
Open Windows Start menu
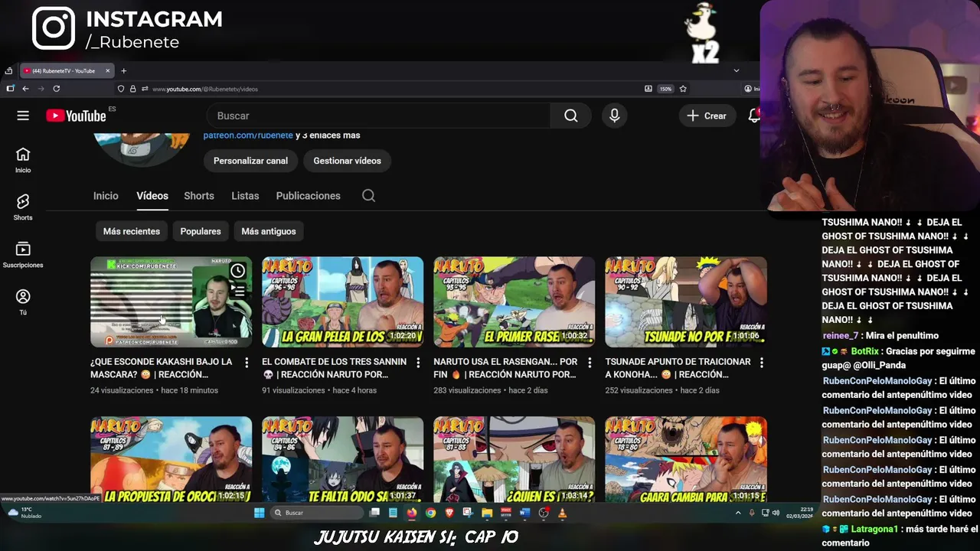pyautogui.click(x=259, y=513)
